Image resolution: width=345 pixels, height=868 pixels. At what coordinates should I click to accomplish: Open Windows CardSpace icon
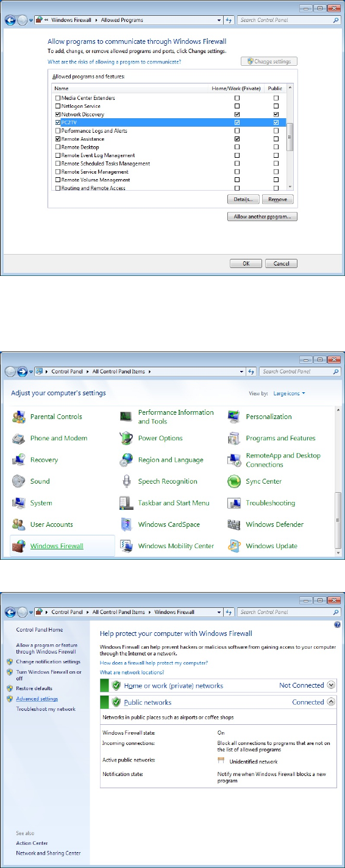click(x=127, y=524)
